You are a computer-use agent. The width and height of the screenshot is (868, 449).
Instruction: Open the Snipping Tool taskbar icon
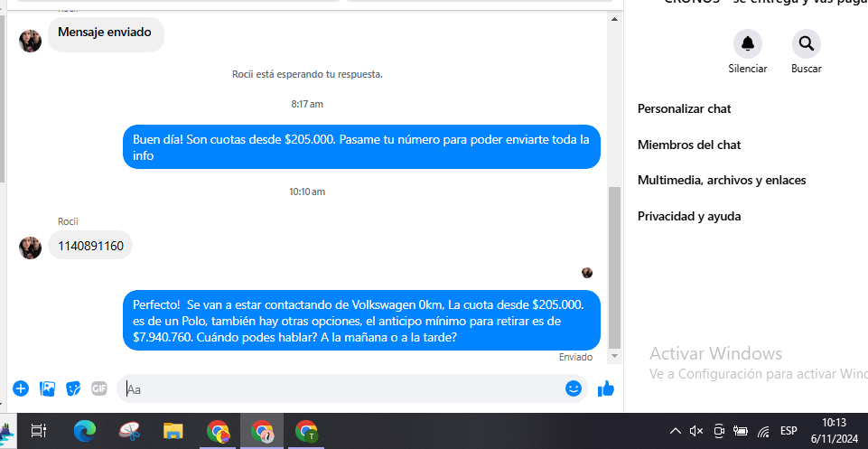point(128,431)
